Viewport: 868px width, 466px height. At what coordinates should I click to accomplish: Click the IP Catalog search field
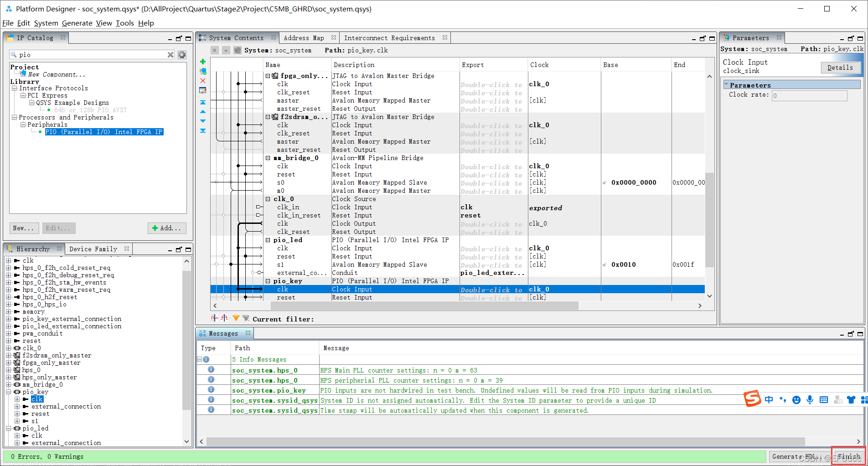click(92, 55)
